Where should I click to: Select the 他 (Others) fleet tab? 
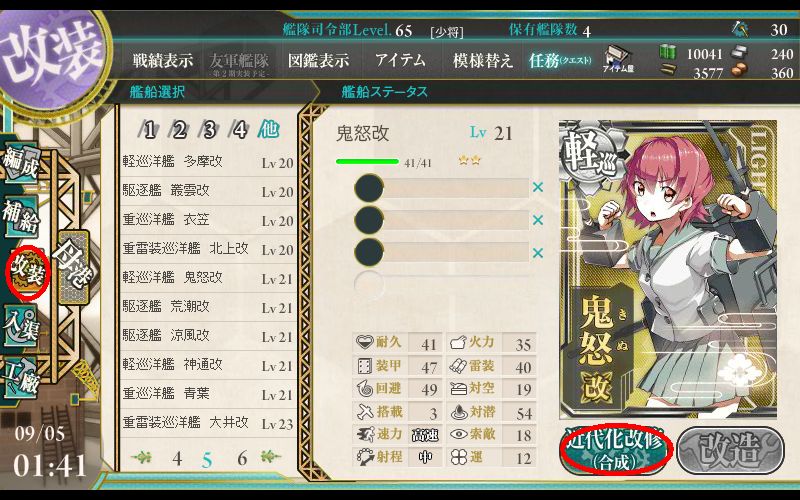coord(268,129)
